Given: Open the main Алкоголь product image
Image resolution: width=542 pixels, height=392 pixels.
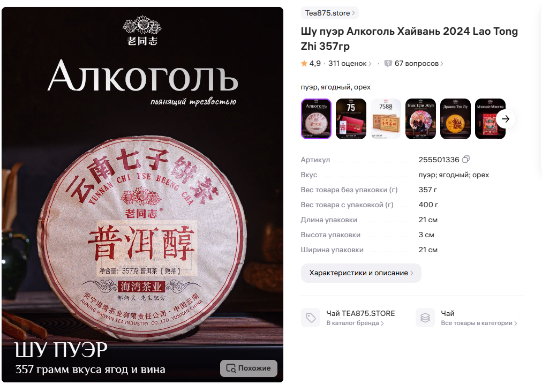Looking at the screenshot, I should 142,194.
